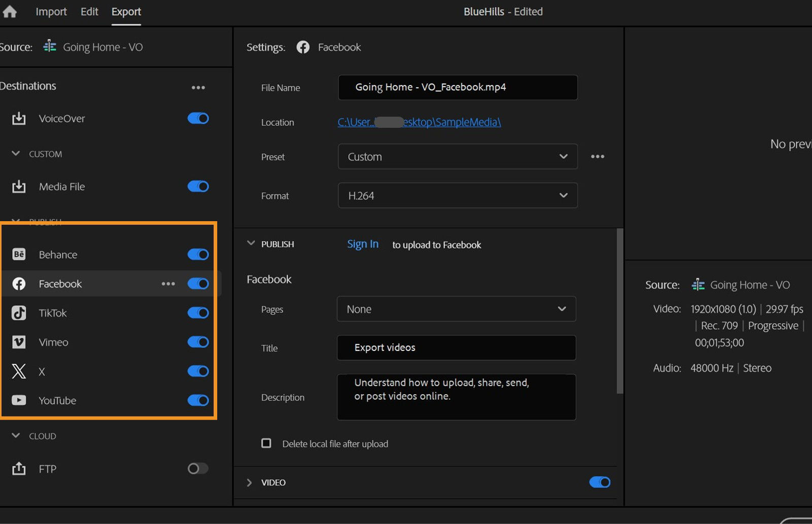Check Delete local file after upload

266,443
